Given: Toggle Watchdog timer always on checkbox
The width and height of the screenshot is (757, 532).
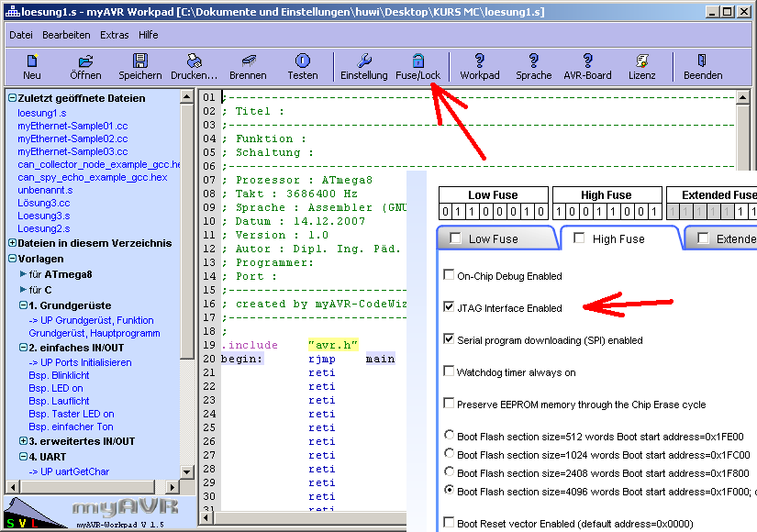Looking at the screenshot, I should tap(449, 371).
